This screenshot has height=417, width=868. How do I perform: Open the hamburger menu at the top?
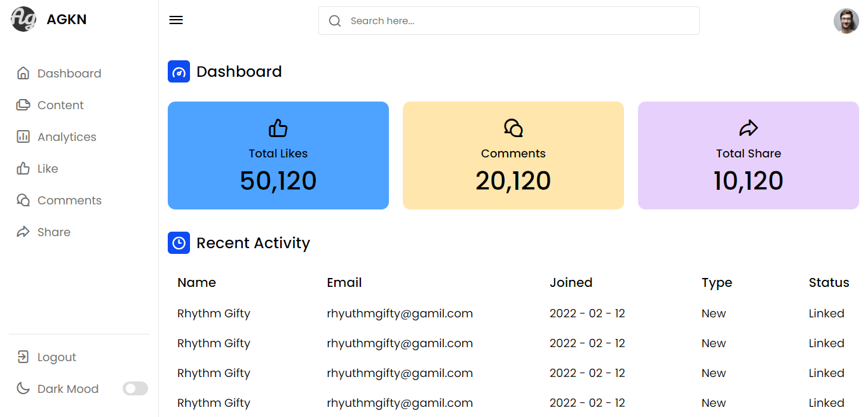coord(176,20)
